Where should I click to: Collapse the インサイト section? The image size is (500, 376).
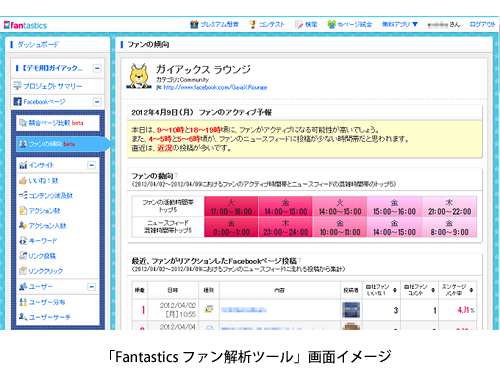[x=92, y=165]
